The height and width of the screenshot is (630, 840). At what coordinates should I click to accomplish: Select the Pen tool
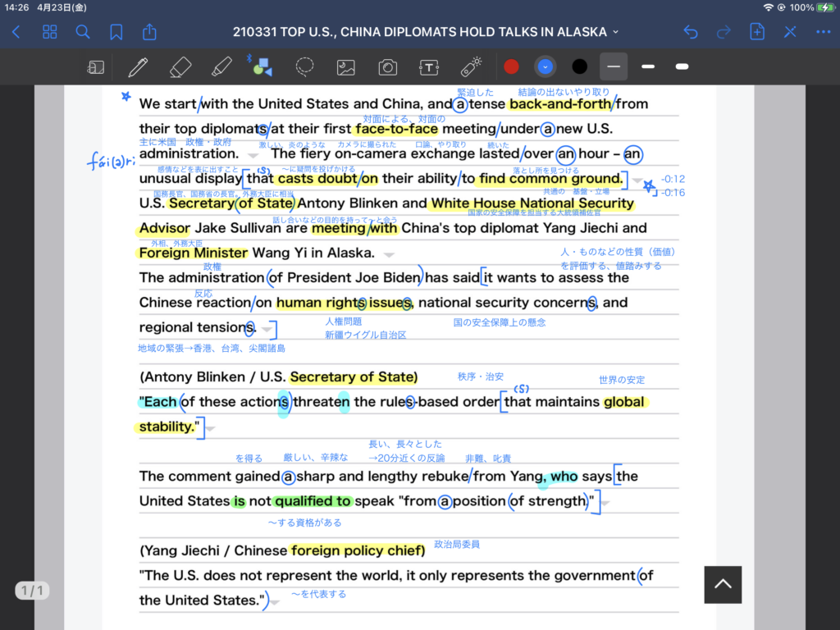coord(138,67)
